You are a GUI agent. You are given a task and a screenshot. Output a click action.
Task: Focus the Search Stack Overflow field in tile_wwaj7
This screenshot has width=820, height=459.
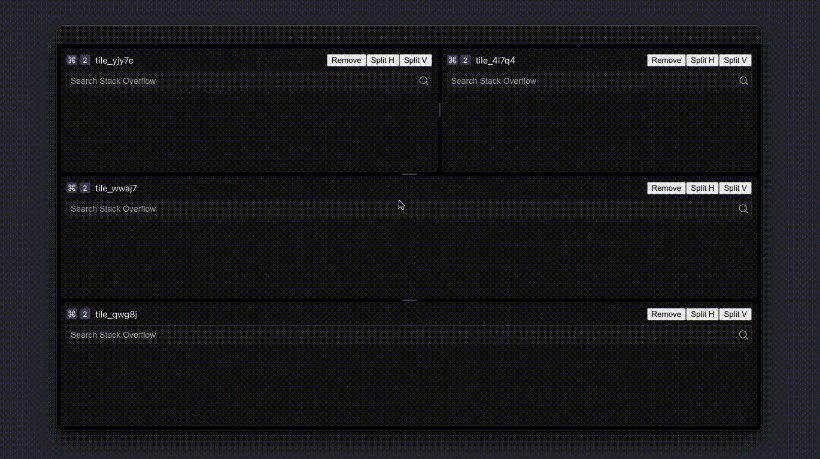pyautogui.click(x=400, y=209)
